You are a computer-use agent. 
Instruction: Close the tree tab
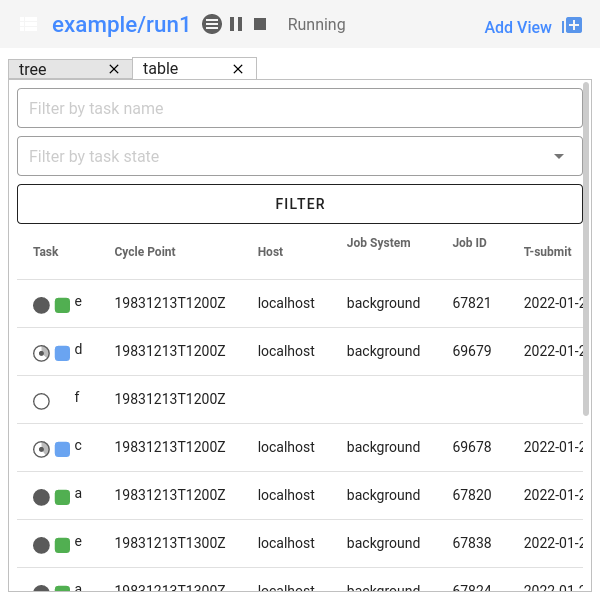point(114,69)
